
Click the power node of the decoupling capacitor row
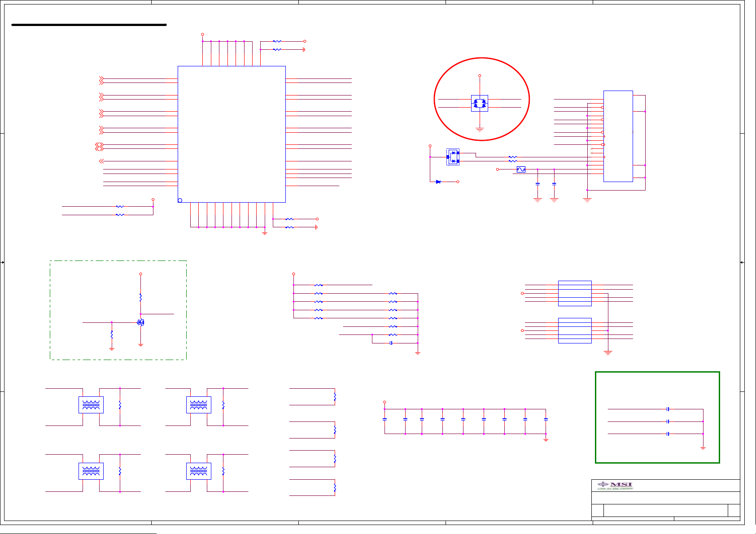click(x=385, y=402)
